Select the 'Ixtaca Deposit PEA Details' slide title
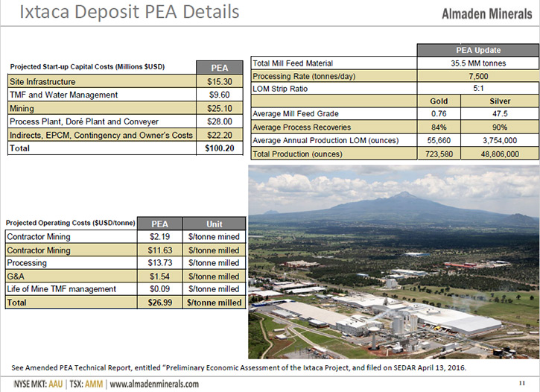This screenshot has height=392, width=540. click(x=130, y=11)
